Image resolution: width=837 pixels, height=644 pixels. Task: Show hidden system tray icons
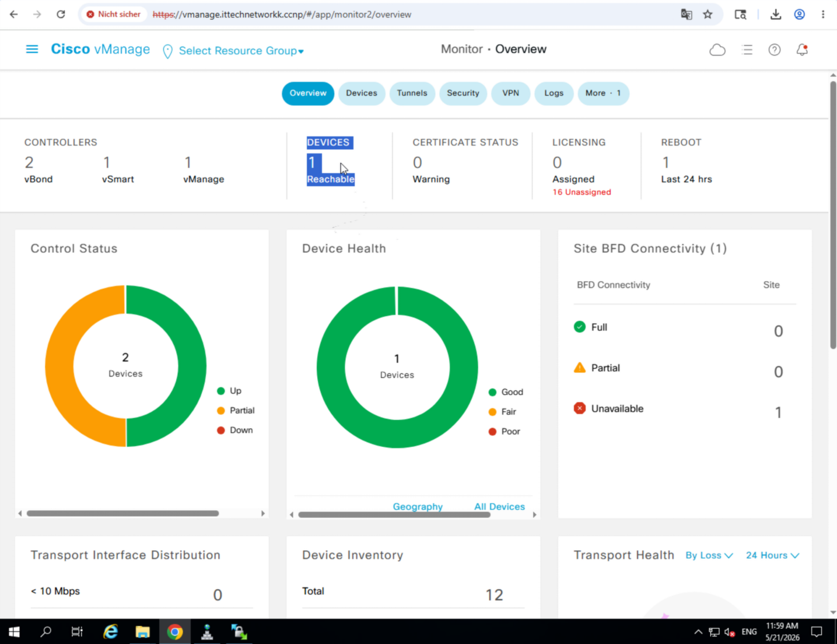click(x=698, y=632)
